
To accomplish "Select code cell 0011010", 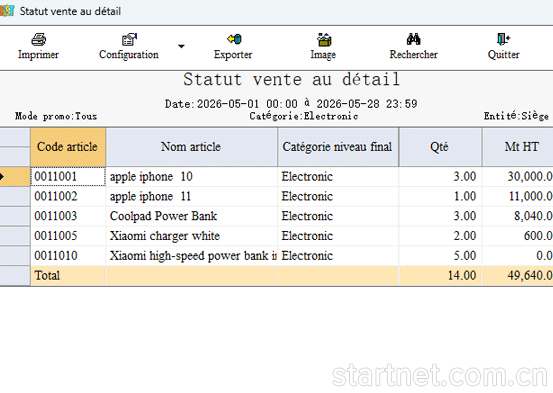I will [68, 255].
